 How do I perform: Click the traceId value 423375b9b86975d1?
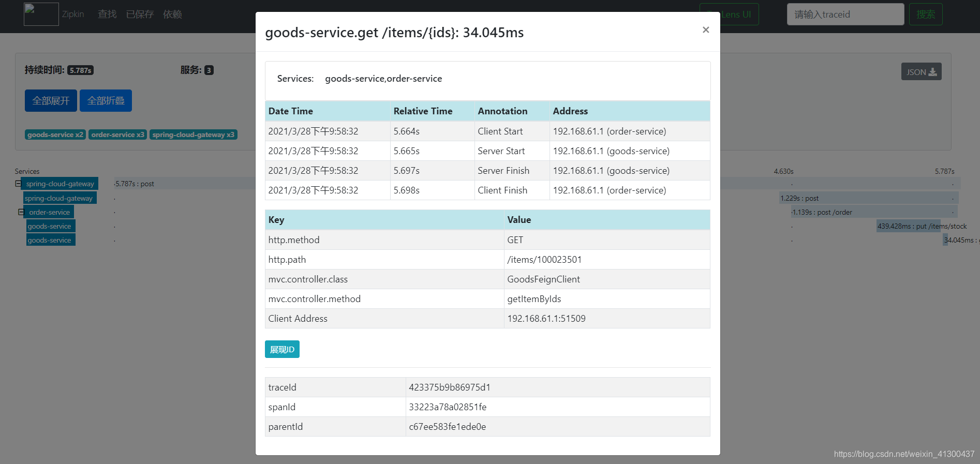tap(558, 387)
